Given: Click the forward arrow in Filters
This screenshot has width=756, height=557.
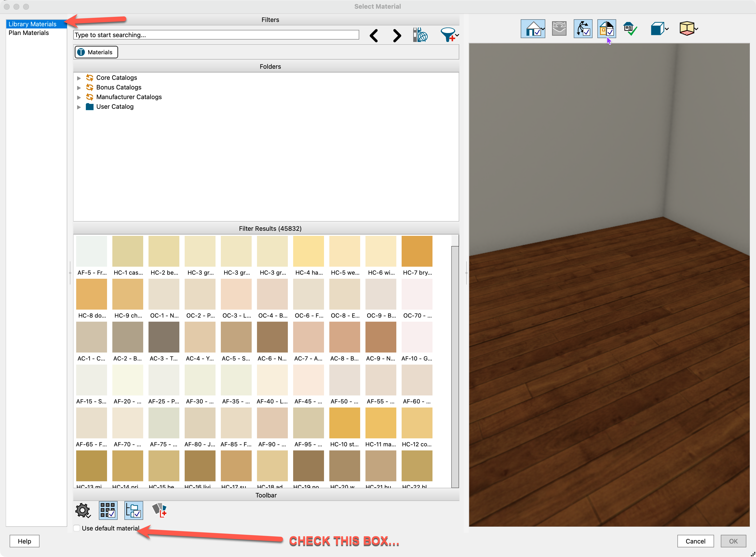Looking at the screenshot, I should [x=397, y=35].
